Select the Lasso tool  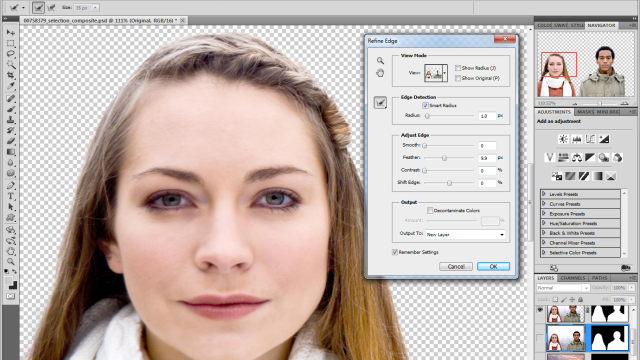(x=11, y=54)
